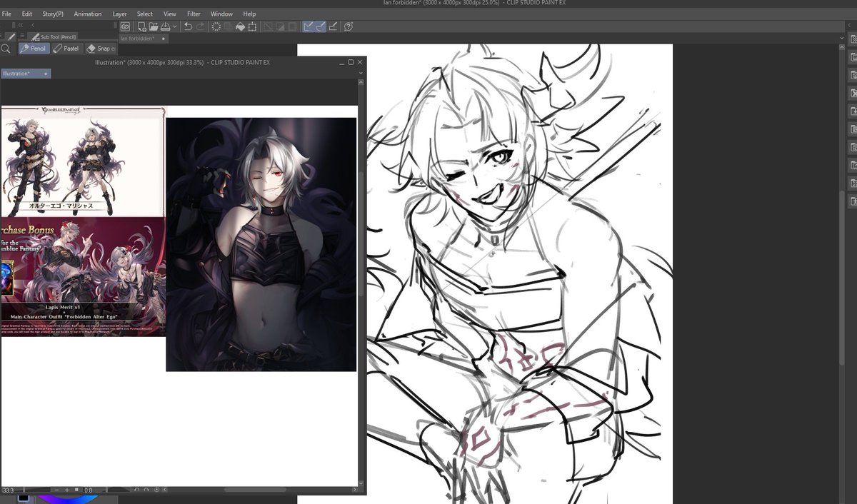The image size is (857, 504).
Task: Collapse palette dock with double chevron
Action: [21, 25]
